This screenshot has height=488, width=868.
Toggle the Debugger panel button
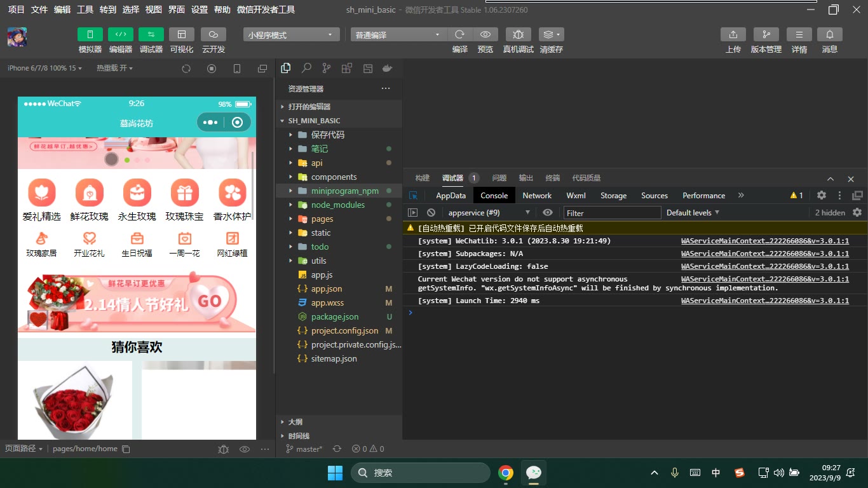(x=151, y=34)
